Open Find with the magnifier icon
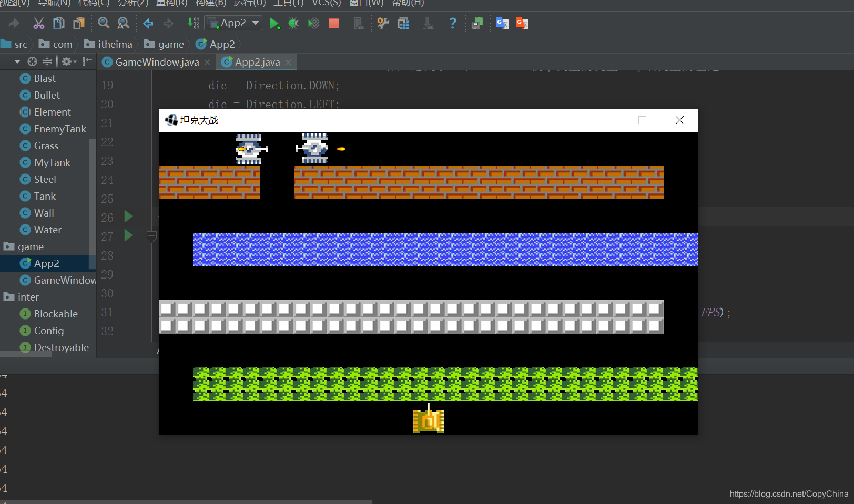Viewport: 854px width, 504px height. [x=104, y=23]
